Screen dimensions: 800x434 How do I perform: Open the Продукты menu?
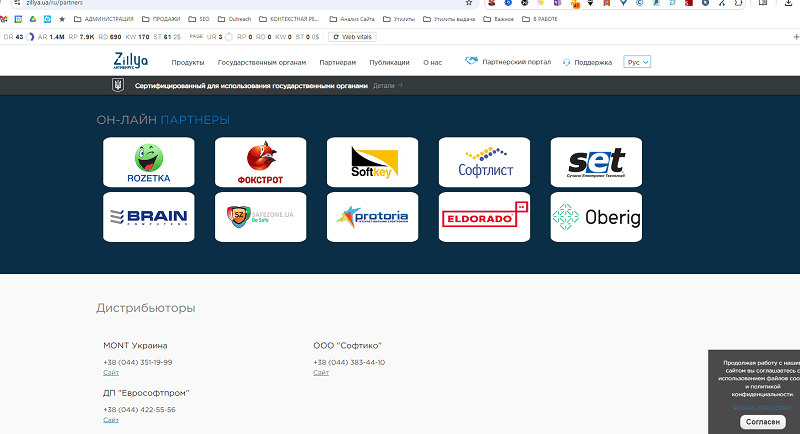coord(188,62)
